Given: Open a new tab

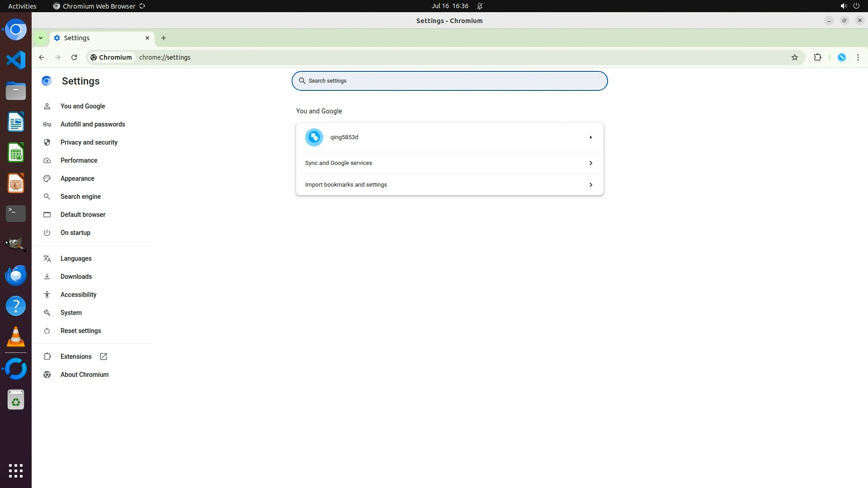Looking at the screenshot, I should (x=164, y=38).
